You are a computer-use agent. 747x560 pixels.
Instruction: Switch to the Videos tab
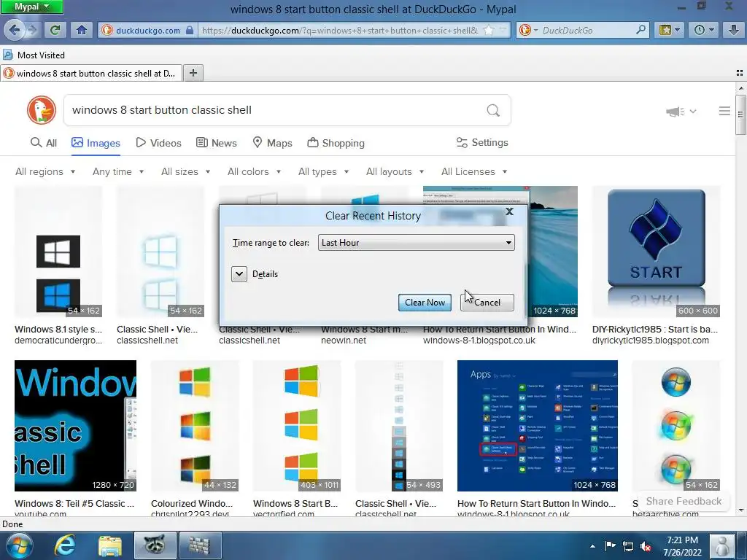(158, 143)
